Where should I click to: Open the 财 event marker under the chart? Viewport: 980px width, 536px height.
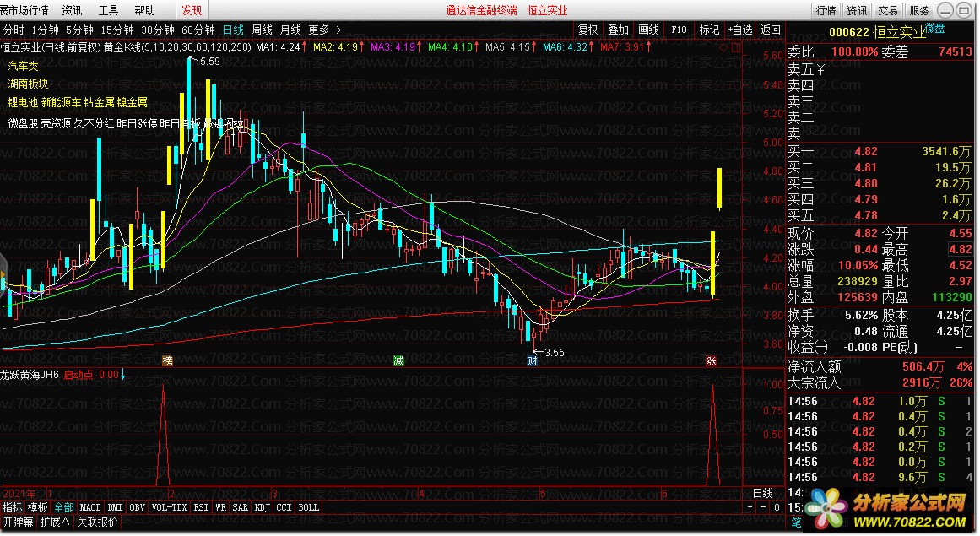click(x=532, y=360)
